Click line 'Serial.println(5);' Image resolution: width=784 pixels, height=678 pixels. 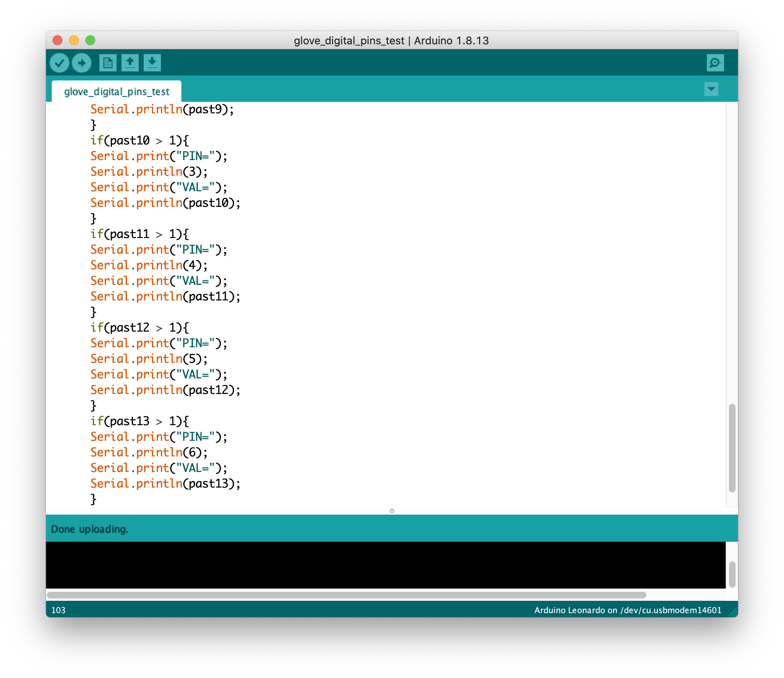pyautogui.click(x=149, y=359)
